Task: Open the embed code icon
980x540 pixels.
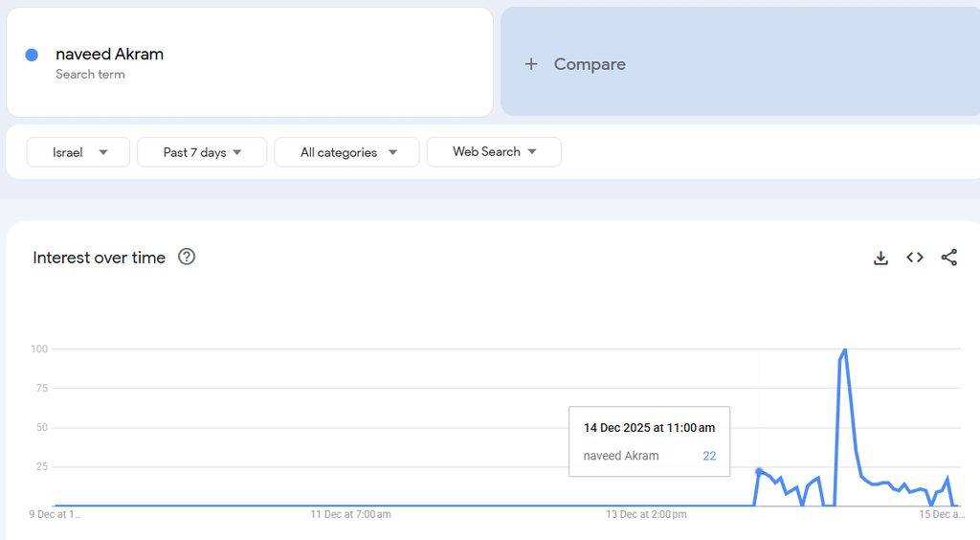Action: coord(915,258)
